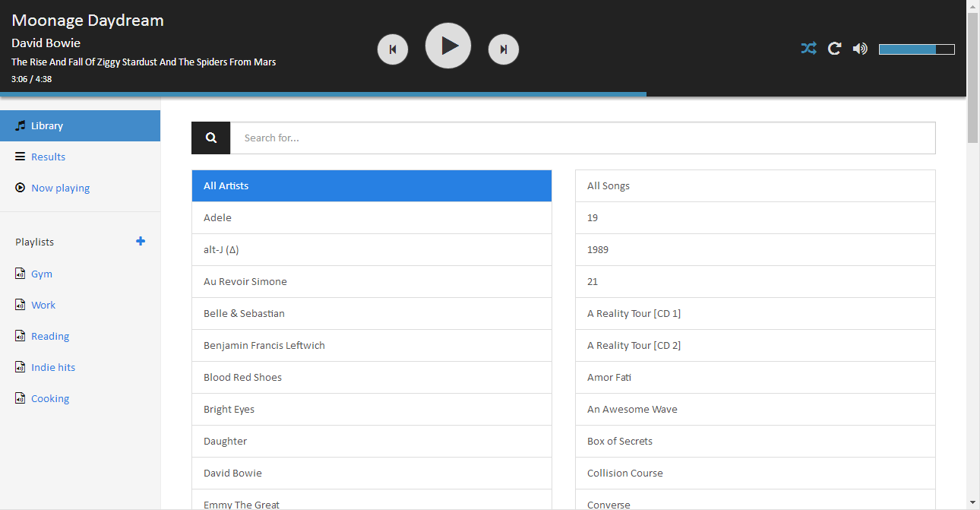The width and height of the screenshot is (980, 510).
Task: Select 'All Artists' in the artist list
Action: (x=371, y=185)
